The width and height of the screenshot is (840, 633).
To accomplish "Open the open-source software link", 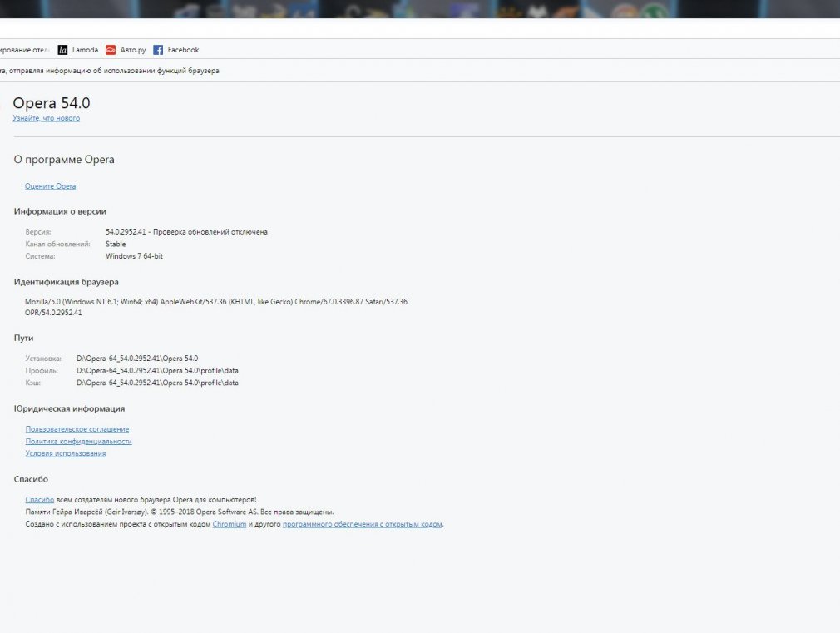I will [362, 524].
